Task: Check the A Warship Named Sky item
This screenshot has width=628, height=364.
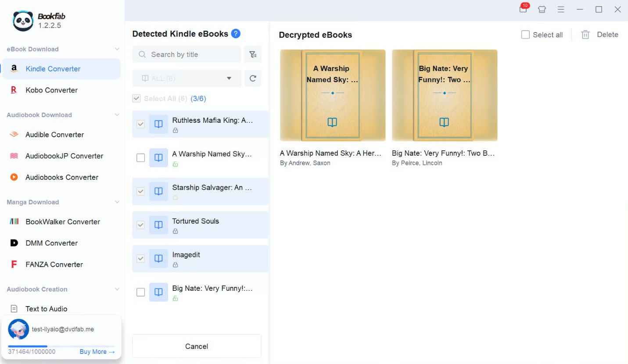Action: point(140,158)
